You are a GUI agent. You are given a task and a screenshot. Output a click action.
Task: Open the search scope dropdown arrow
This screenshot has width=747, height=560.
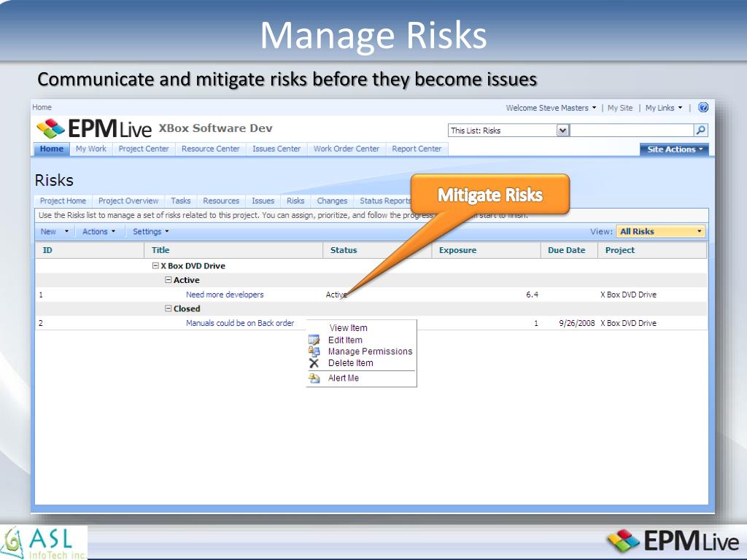click(562, 131)
